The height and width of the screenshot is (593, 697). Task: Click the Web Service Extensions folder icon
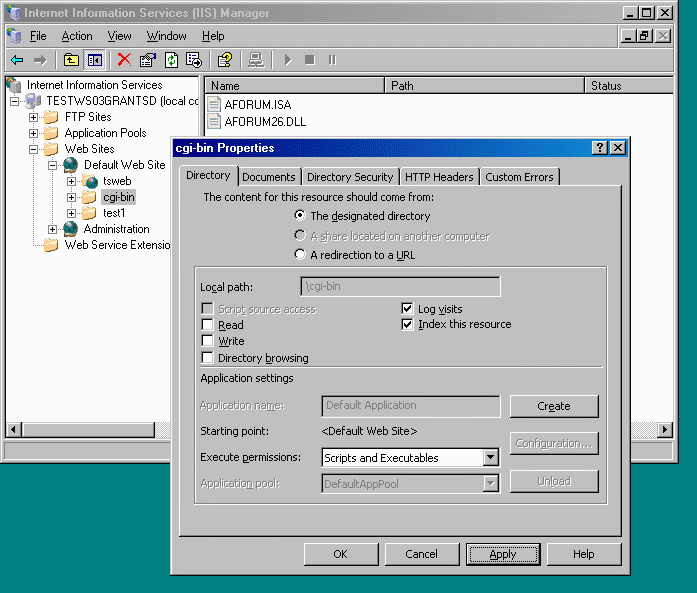[x=51, y=245]
